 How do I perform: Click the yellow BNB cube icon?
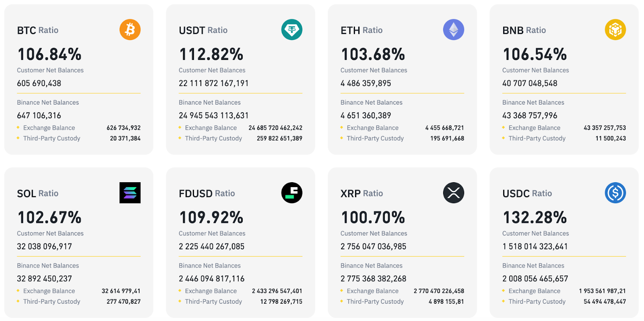click(x=615, y=30)
